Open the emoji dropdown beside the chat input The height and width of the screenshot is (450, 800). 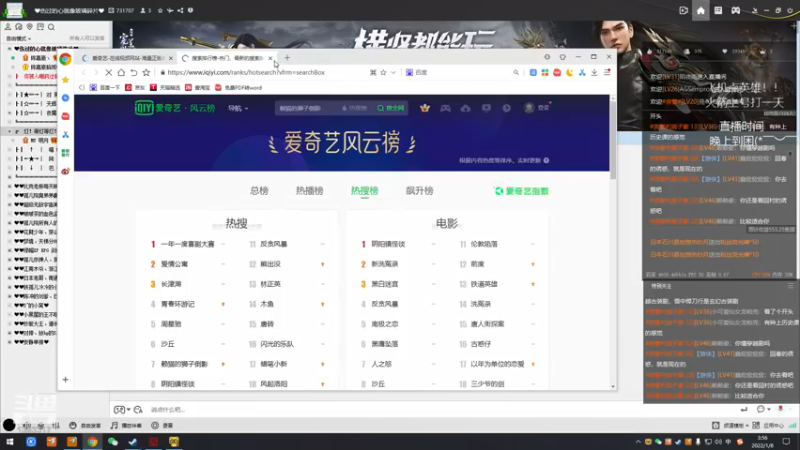tap(122, 410)
